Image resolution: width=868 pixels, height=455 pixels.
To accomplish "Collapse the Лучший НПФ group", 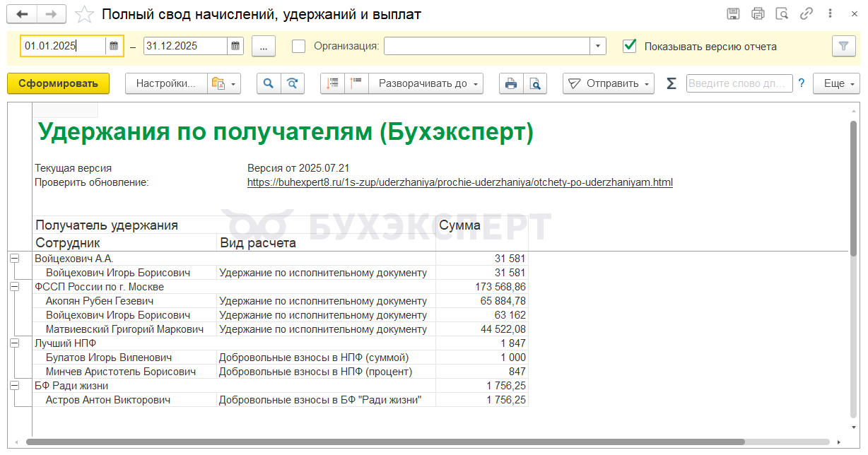I will 14,343.
